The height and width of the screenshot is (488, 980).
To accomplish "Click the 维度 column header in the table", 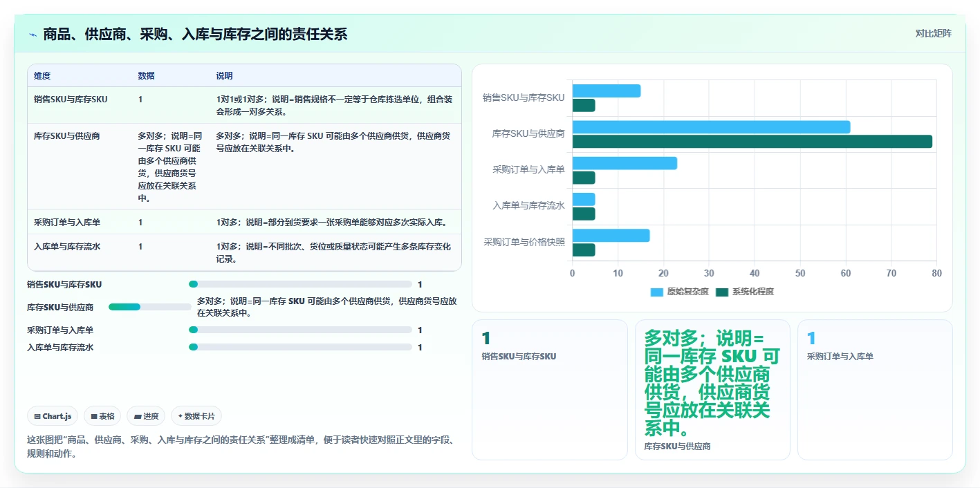I will [42, 75].
